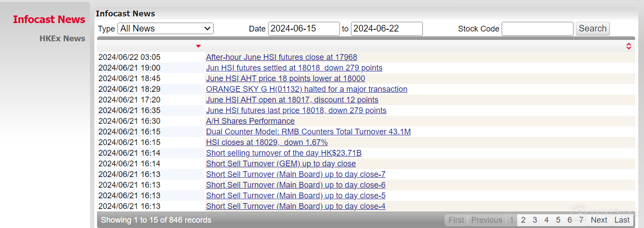The width and height of the screenshot is (644, 228).
Task: Switch to the HKEx News tab
Action: click(62, 39)
